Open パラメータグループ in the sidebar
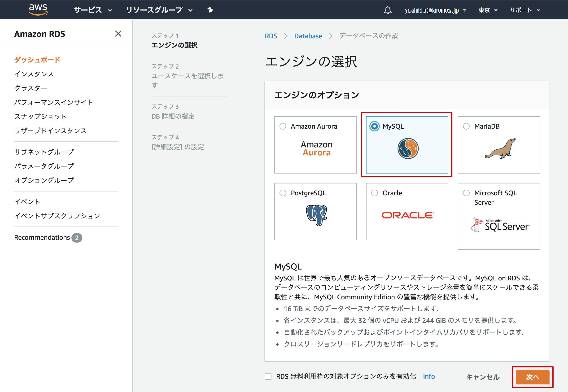Screen dimensions: 568x392 coord(44,166)
